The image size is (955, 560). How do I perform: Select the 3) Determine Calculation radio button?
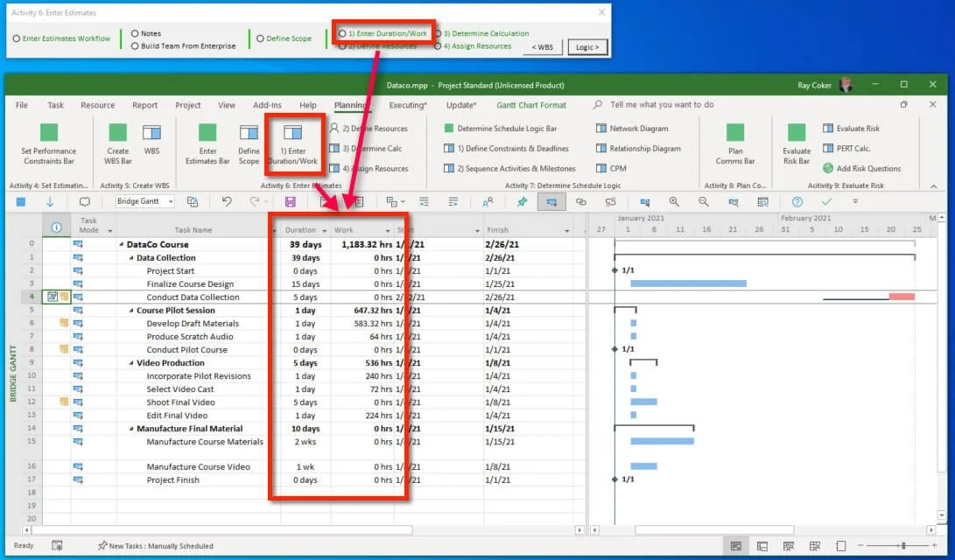pos(438,33)
